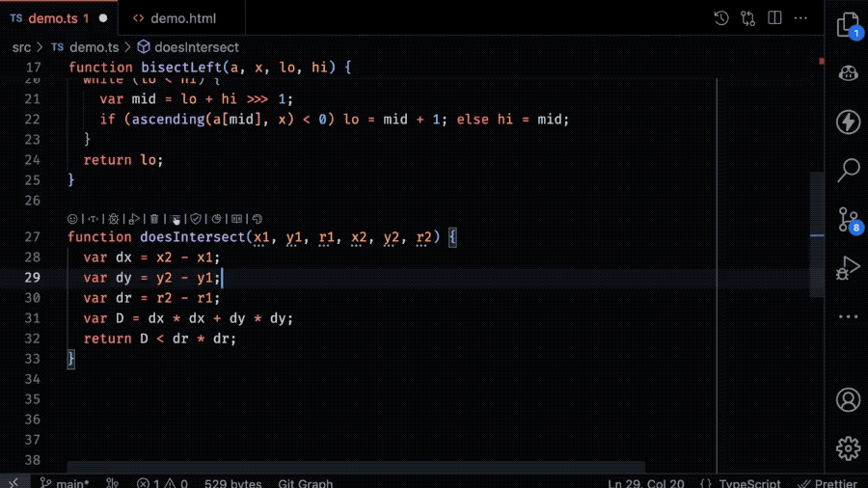Click the sticky header line function bisectLeft
This screenshot has width=868, height=488.
coord(210,68)
